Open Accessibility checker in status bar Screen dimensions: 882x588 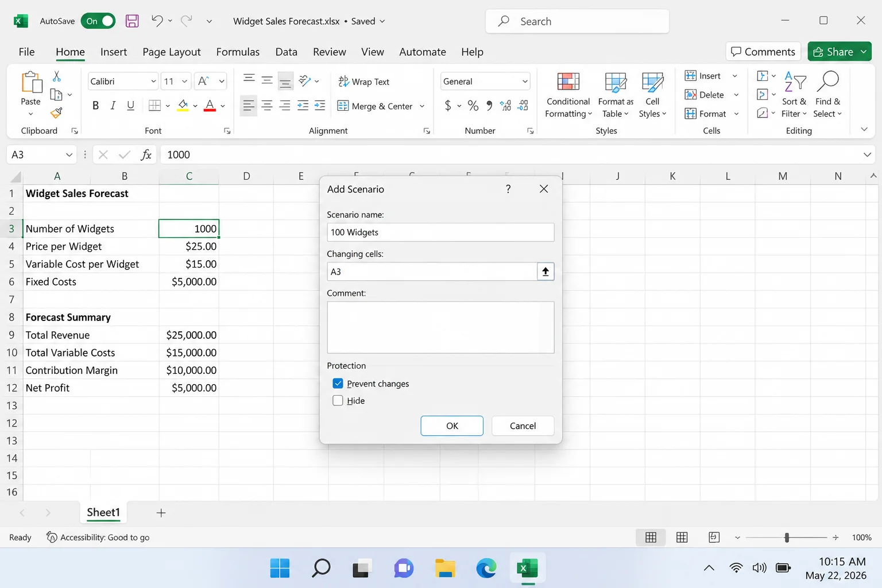pyautogui.click(x=98, y=537)
